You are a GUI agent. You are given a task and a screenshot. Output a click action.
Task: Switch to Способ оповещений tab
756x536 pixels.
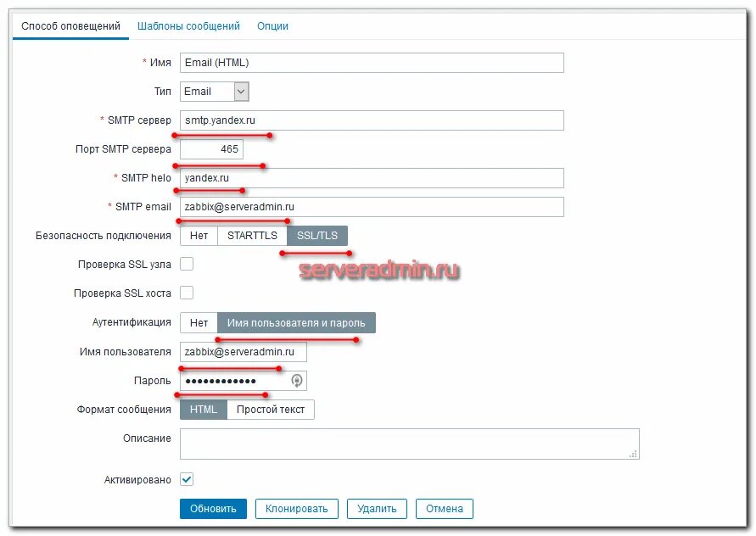tap(71, 26)
